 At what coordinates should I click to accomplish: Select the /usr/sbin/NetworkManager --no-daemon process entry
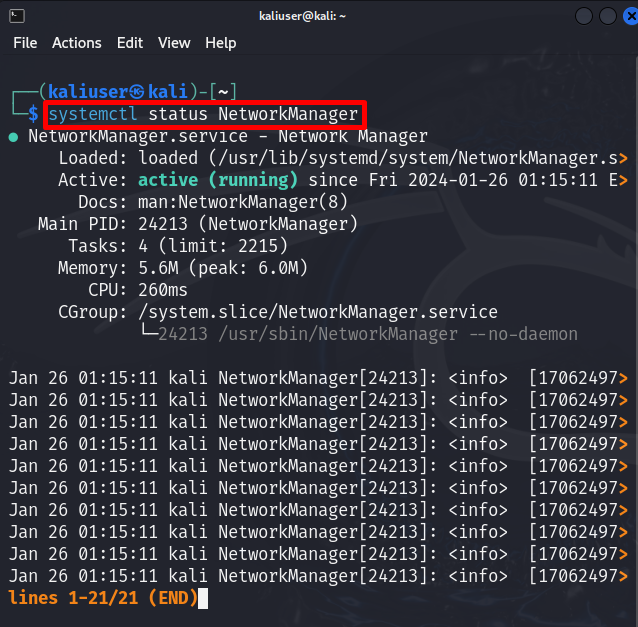[x=368, y=334]
